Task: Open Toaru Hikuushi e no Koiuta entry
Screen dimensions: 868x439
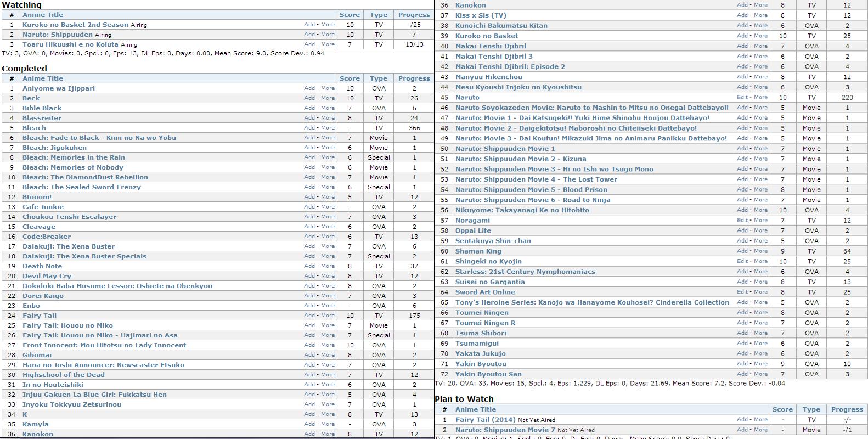Action: tap(70, 44)
